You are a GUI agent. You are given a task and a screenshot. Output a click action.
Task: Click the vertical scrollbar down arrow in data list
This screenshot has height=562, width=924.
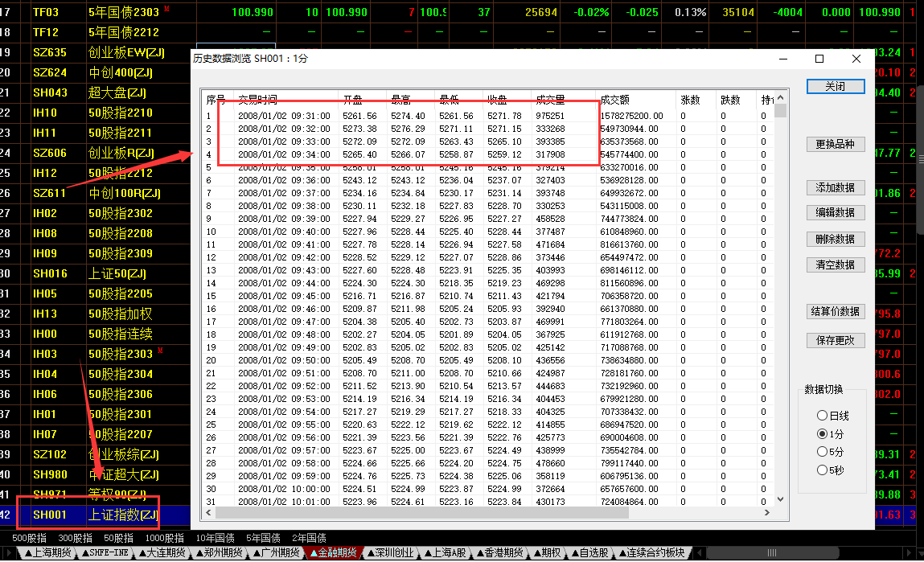click(x=780, y=500)
